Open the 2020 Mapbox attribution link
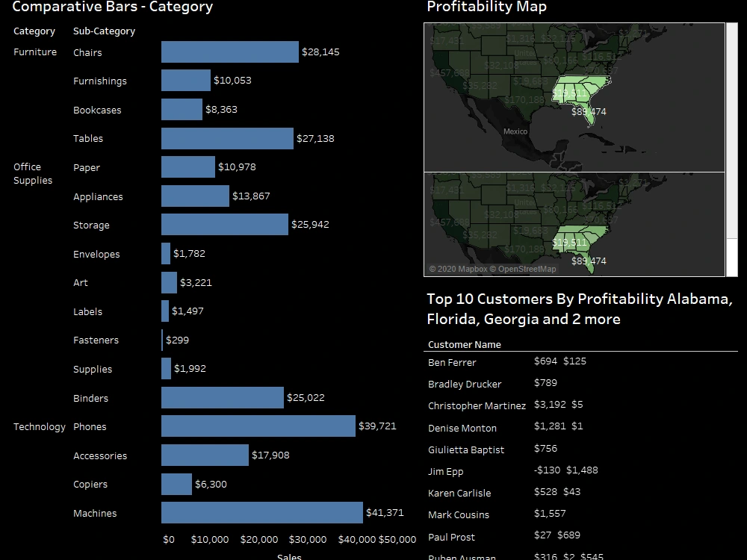Viewport: 747px width, 560px height. 457,268
